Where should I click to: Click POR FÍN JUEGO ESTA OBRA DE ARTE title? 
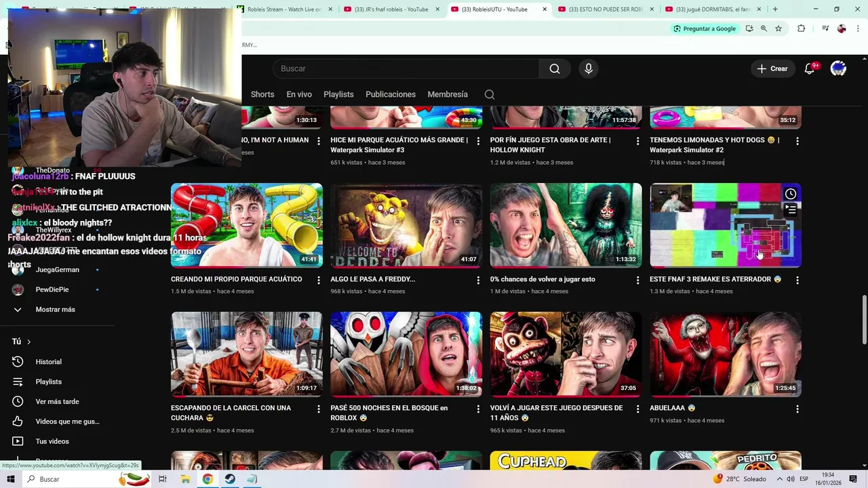[550, 144]
